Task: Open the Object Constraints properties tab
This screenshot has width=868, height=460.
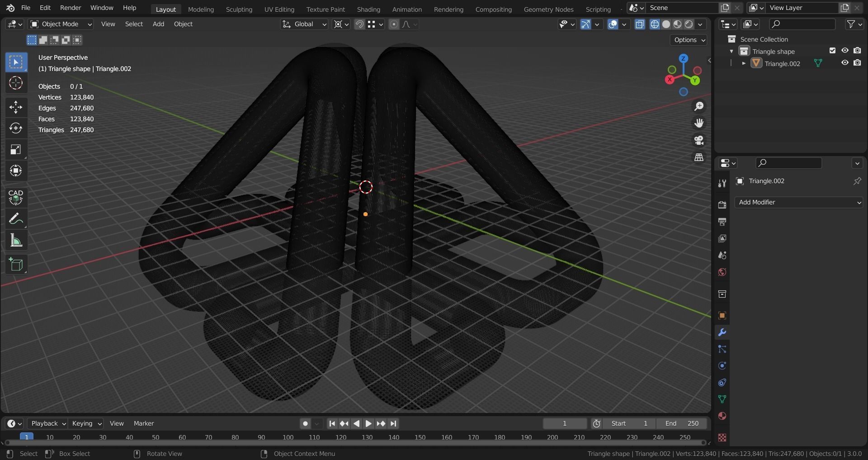Action: pyautogui.click(x=722, y=383)
